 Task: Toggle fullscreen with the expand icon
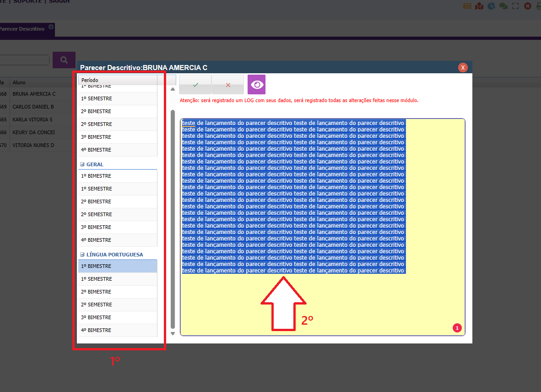(x=515, y=6)
